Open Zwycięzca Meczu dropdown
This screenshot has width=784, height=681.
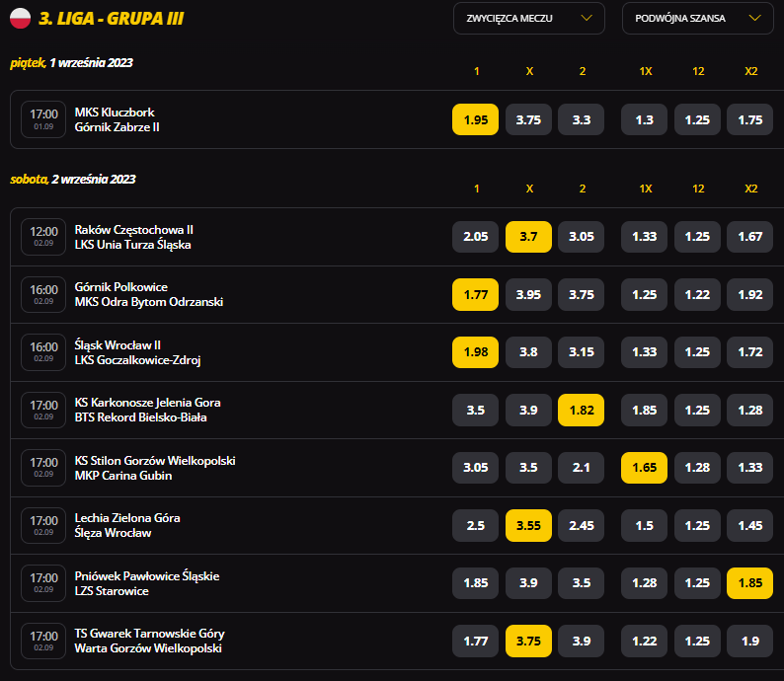coord(529,18)
